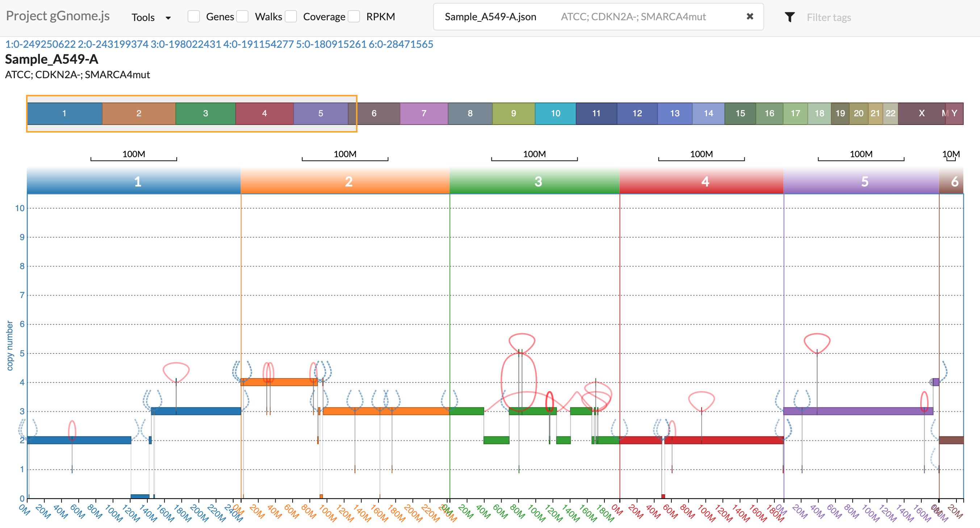Select chromosome 4 in the overview bar
980x528 pixels.
(x=264, y=113)
